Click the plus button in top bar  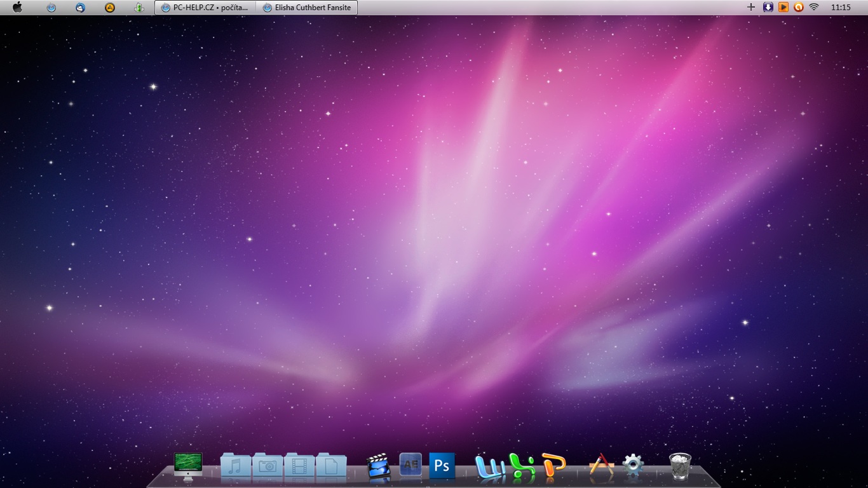point(751,8)
